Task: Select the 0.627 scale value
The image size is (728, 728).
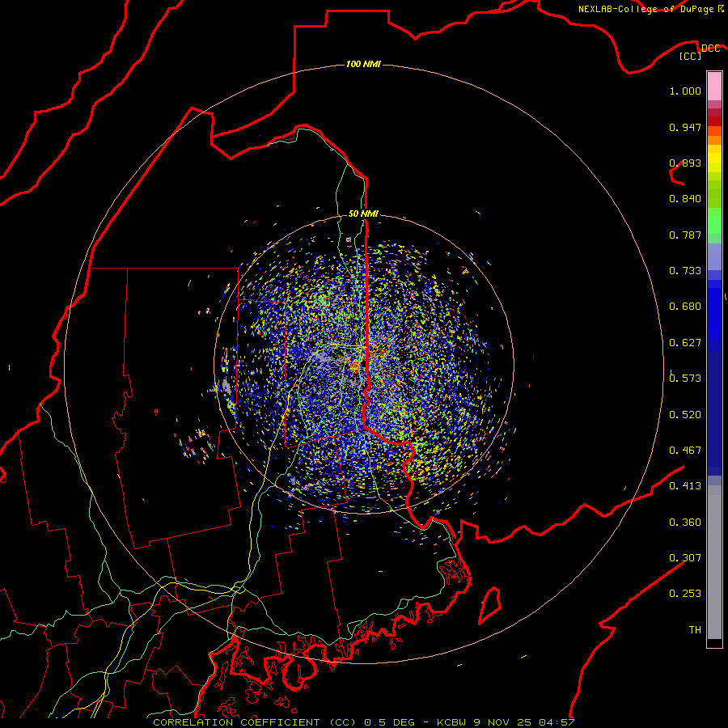Action: coord(685,343)
